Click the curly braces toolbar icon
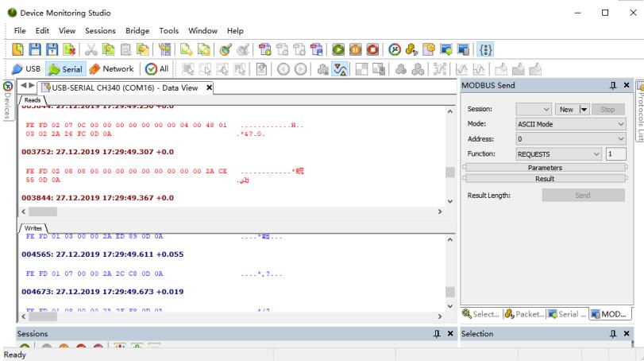The image size is (644, 361). 485,49
